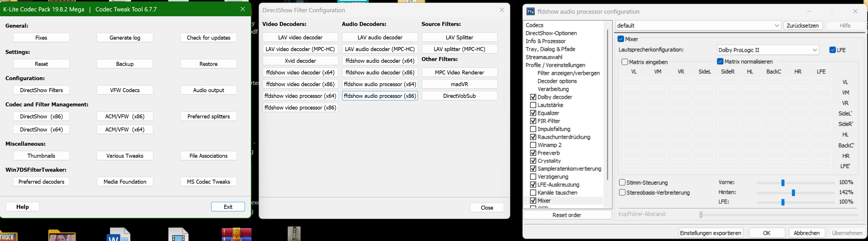Open Filter anzeigen/verbergen in the tree
868x241 pixels.
569,73
